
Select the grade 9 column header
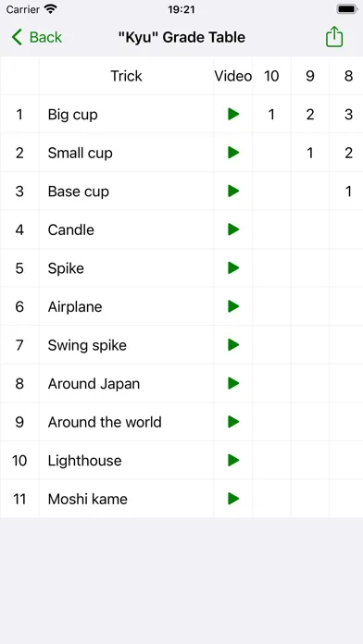pyautogui.click(x=310, y=76)
